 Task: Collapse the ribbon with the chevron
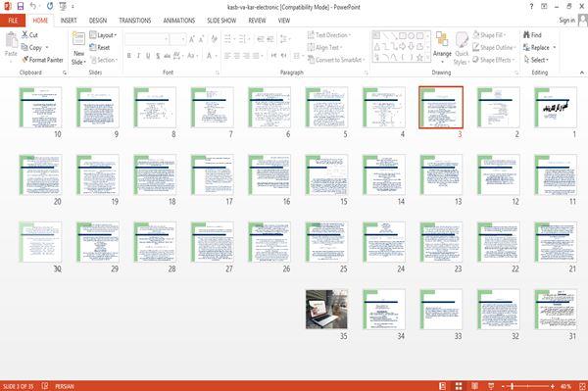[x=582, y=73]
